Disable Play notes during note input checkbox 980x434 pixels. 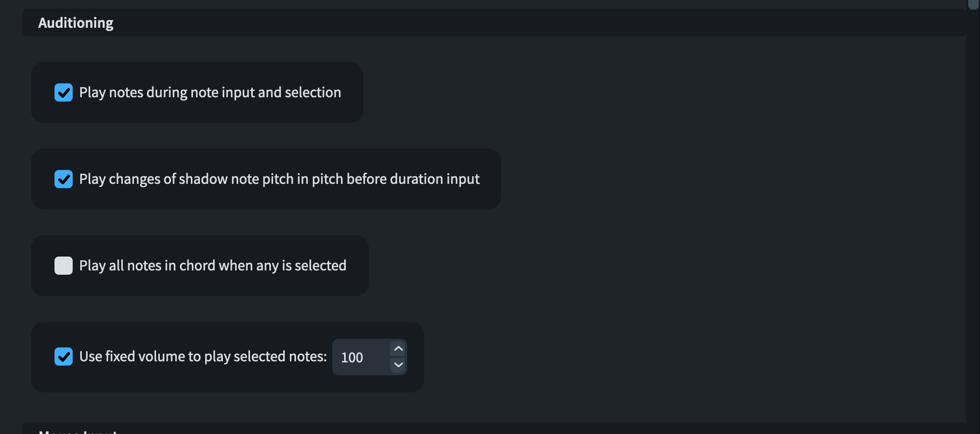pos(64,92)
